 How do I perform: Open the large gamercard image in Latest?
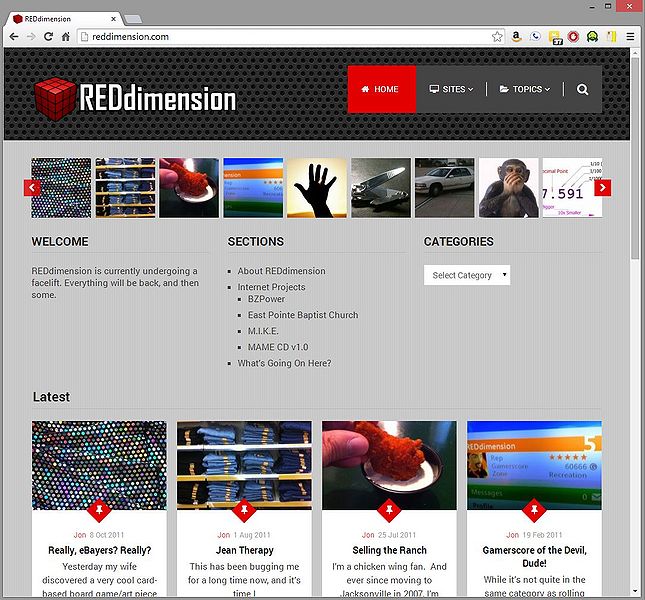point(534,465)
